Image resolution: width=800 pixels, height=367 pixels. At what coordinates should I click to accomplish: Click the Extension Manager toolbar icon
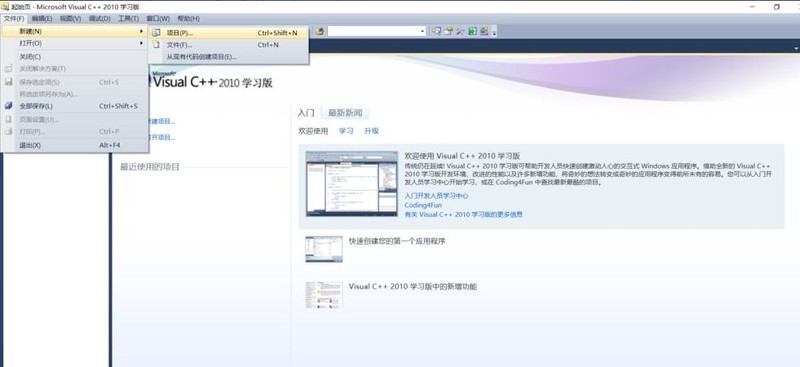click(484, 32)
